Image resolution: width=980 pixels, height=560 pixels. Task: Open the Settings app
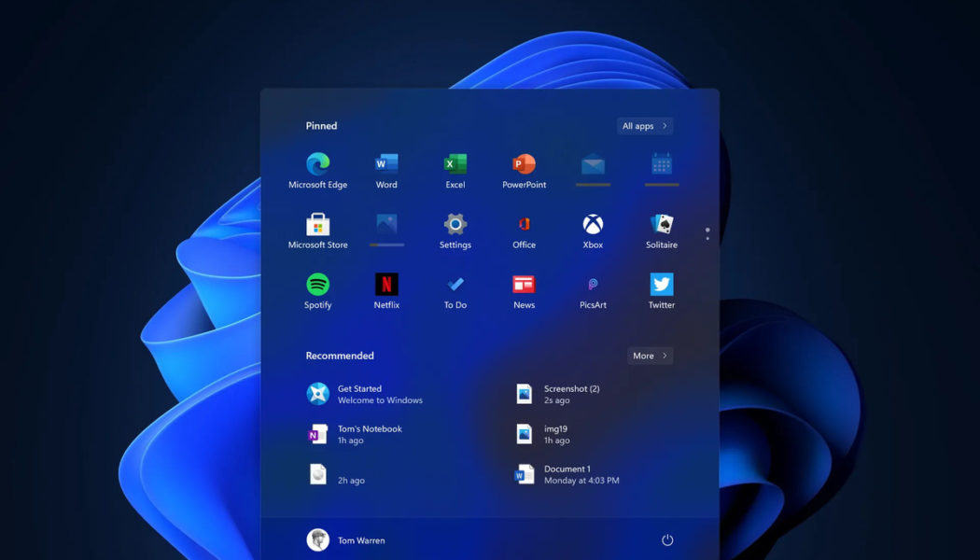pos(455,229)
